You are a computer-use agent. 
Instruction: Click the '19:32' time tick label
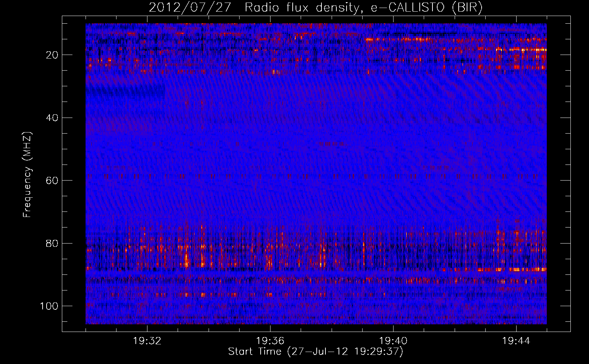click(147, 341)
